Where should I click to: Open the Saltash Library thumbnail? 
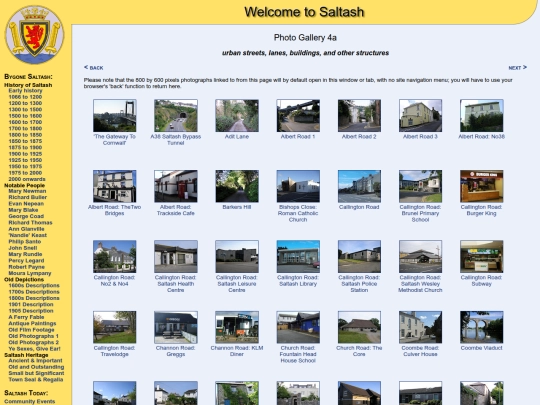tap(298, 257)
